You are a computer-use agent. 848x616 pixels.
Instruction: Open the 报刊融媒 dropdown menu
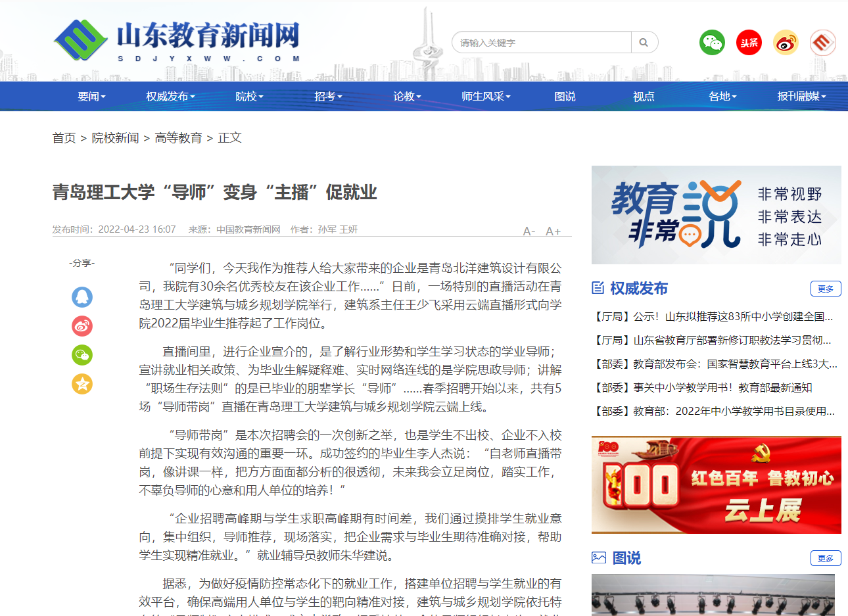pos(801,97)
